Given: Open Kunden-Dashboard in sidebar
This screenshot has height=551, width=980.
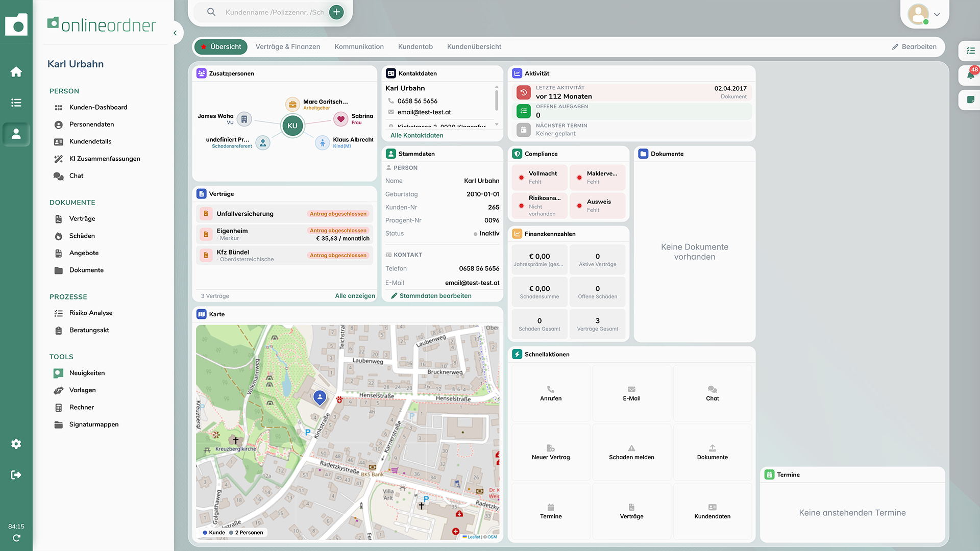Looking at the screenshot, I should [x=98, y=107].
